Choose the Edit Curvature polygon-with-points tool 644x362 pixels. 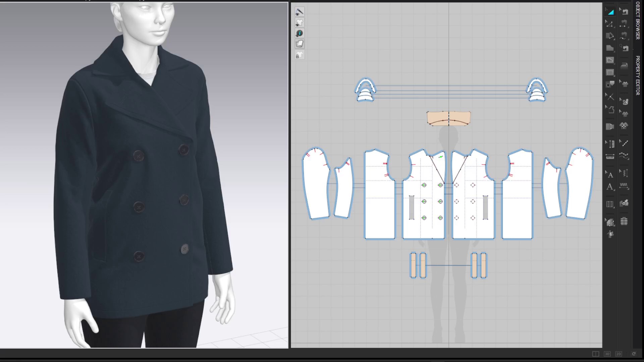tap(610, 36)
